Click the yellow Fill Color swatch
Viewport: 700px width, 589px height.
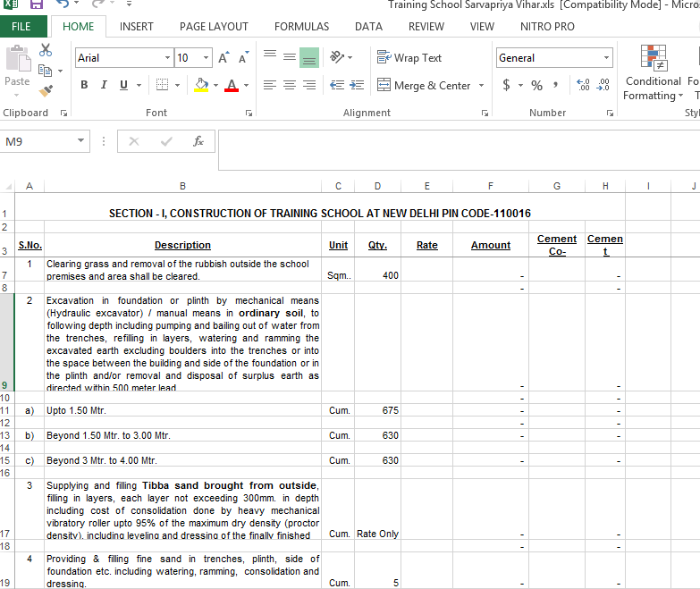tap(201, 85)
